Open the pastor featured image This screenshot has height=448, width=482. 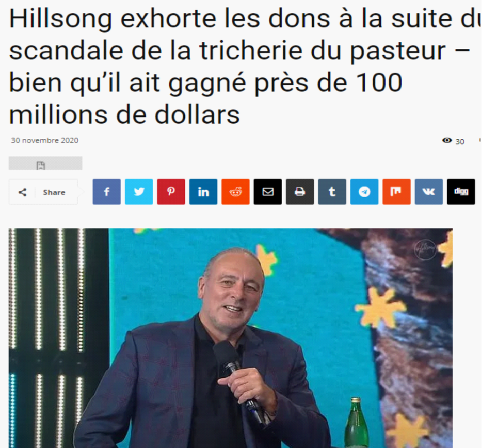point(230,338)
